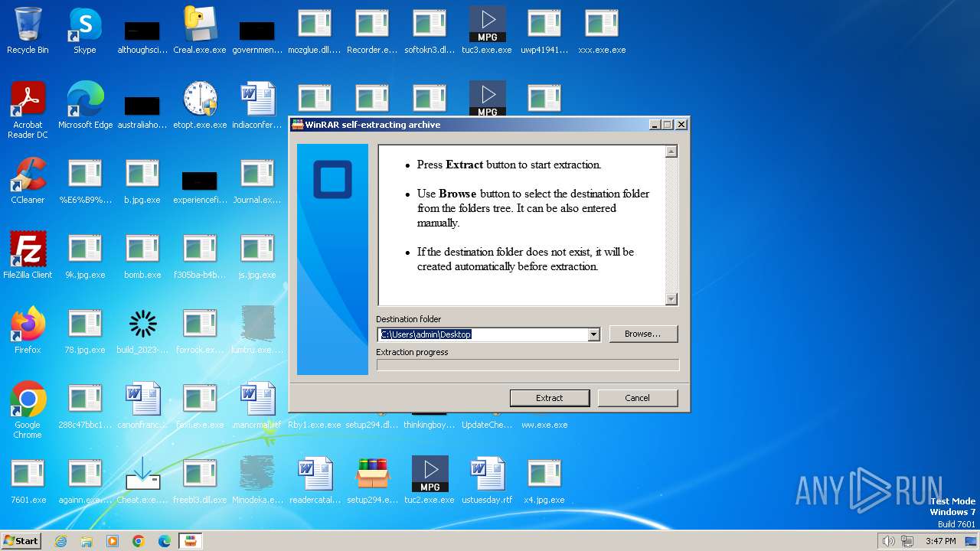
Task: Select Minodeka.e blurred desktop icon
Action: (257, 481)
